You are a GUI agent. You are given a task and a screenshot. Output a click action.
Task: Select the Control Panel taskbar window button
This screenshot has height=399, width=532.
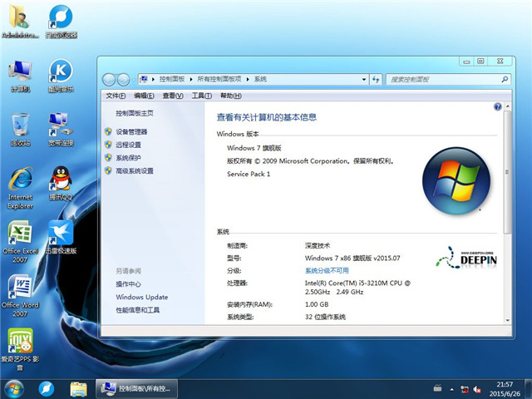pos(136,389)
